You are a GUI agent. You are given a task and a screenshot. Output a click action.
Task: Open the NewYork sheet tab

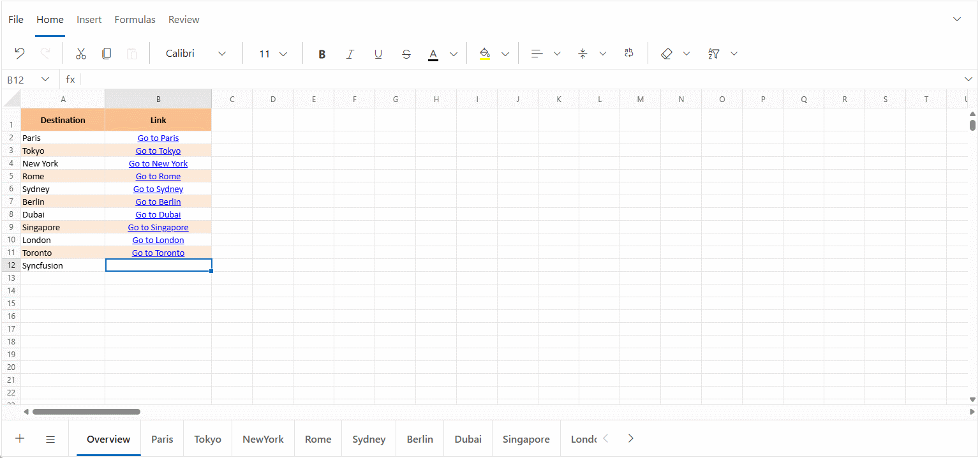(x=263, y=439)
